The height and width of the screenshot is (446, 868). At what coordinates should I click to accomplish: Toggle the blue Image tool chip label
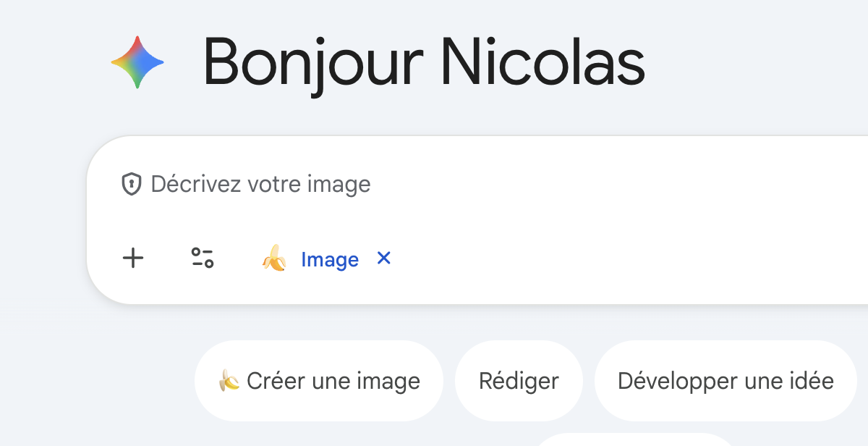[x=330, y=259]
